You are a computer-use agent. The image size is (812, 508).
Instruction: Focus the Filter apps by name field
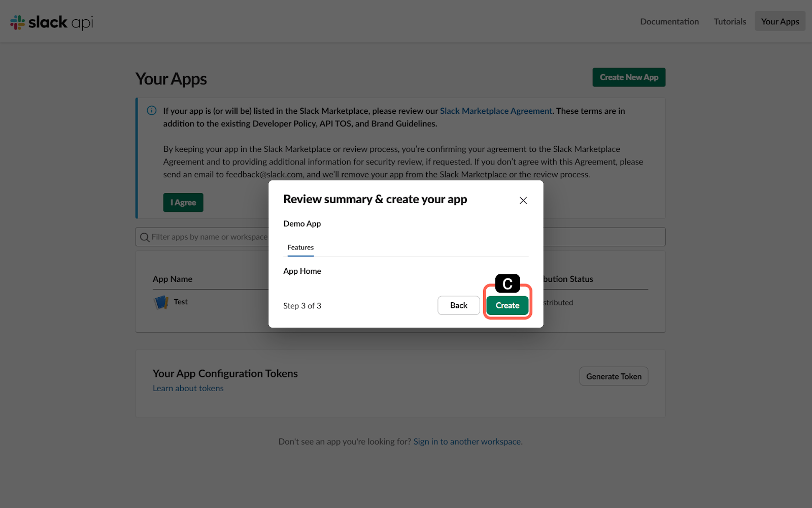(x=208, y=237)
